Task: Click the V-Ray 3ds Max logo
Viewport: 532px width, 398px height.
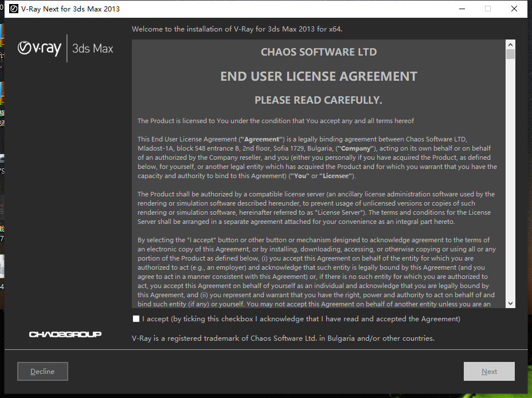Action: (x=65, y=48)
